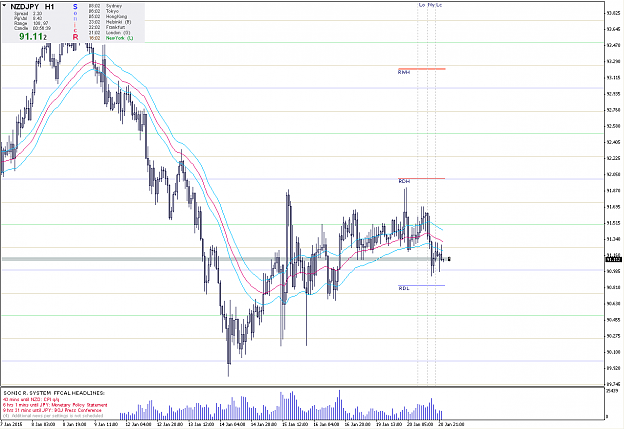
Task: Click the London session clock row
Action: point(109,32)
